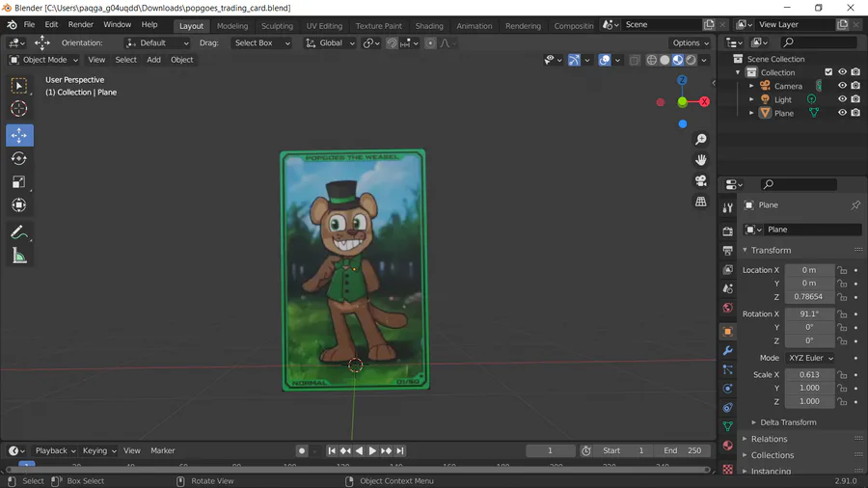The height and width of the screenshot is (488, 868).
Task: Hide the Light in viewport
Action: tap(842, 99)
